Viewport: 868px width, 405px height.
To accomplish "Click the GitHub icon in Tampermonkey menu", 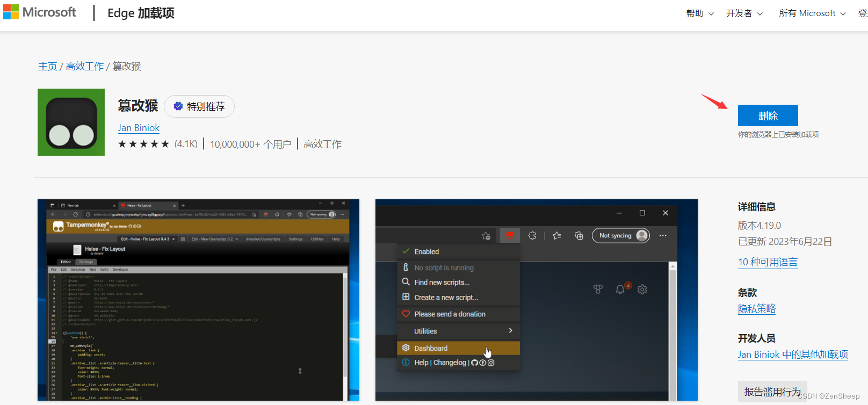I will tap(474, 363).
